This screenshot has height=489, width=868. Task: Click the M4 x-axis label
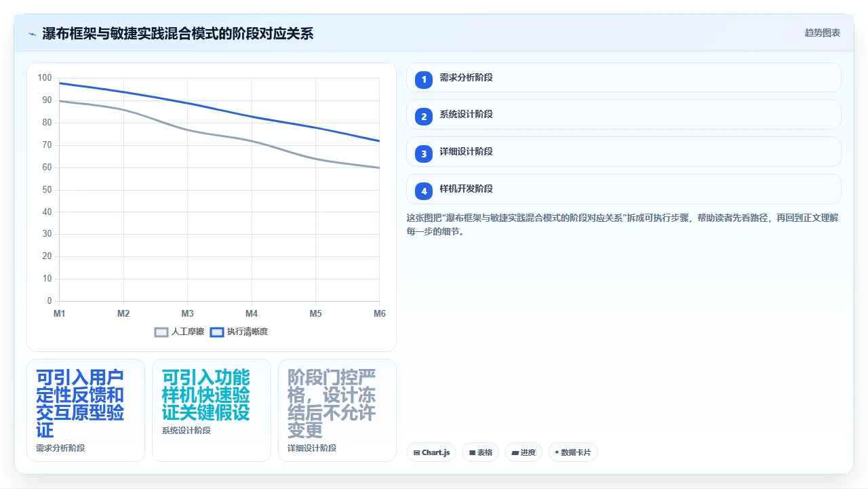point(252,313)
